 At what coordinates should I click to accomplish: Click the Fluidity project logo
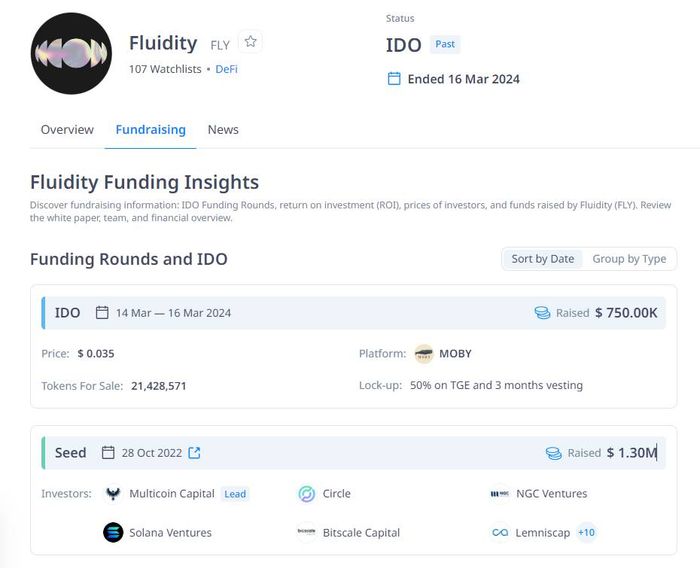point(71,54)
